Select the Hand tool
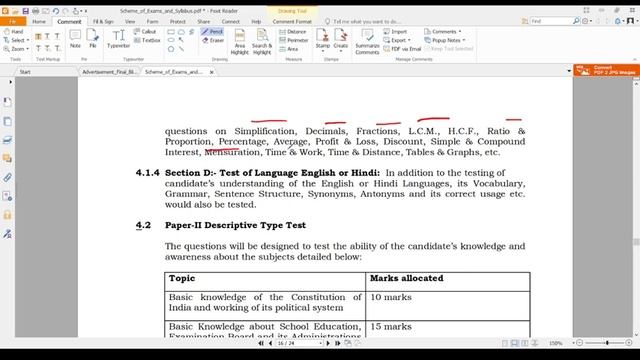This screenshot has width=640, height=360. point(13,31)
